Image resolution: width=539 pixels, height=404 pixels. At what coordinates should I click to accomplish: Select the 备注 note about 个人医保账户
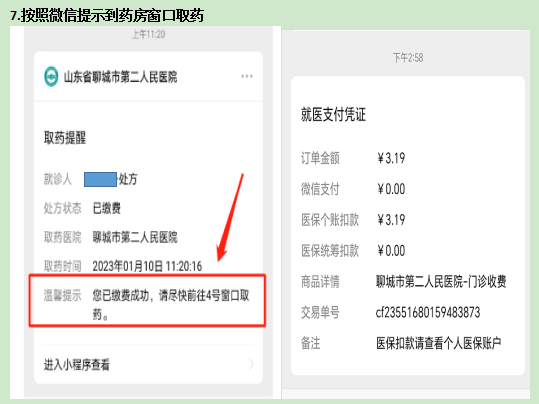pyautogui.click(x=439, y=343)
